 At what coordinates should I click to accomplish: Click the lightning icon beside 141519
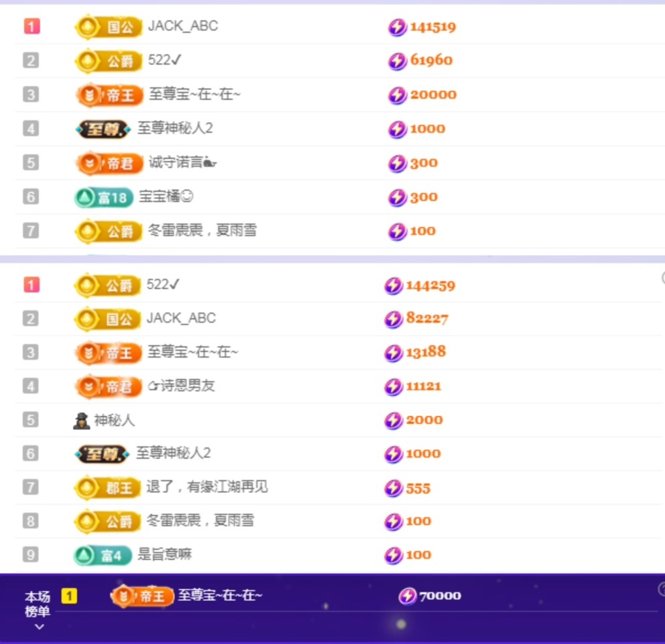pyautogui.click(x=398, y=28)
